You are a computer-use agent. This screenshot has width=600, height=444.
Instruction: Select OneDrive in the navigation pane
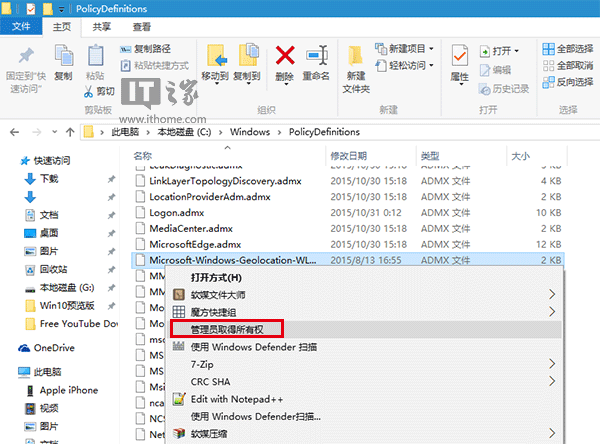(53, 347)
